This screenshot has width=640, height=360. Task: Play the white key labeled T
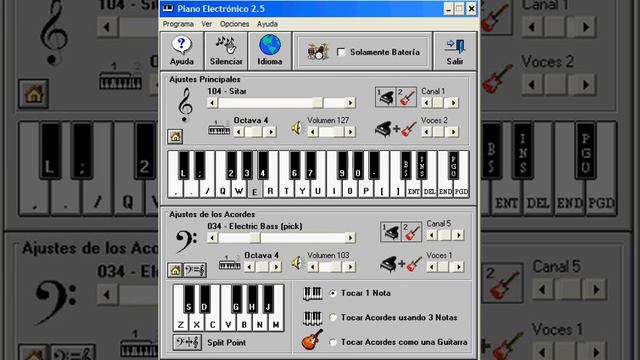click(x=287, y=191)
